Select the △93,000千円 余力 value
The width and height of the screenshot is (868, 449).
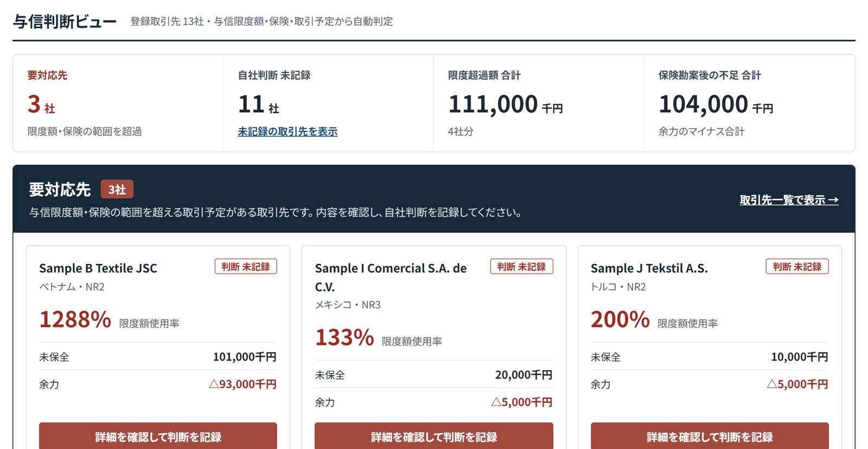(x=242, y=384)
